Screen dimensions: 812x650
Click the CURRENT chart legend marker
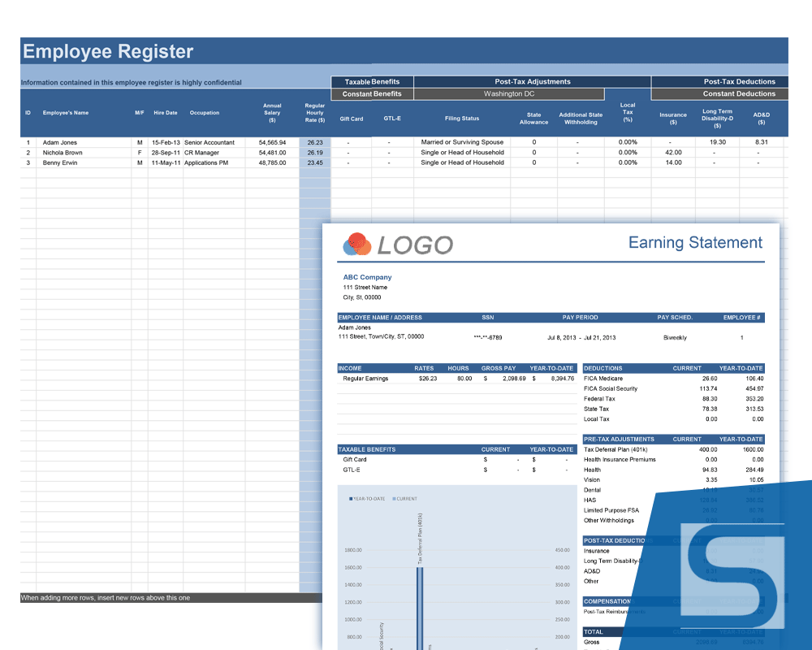coord(394,499)
